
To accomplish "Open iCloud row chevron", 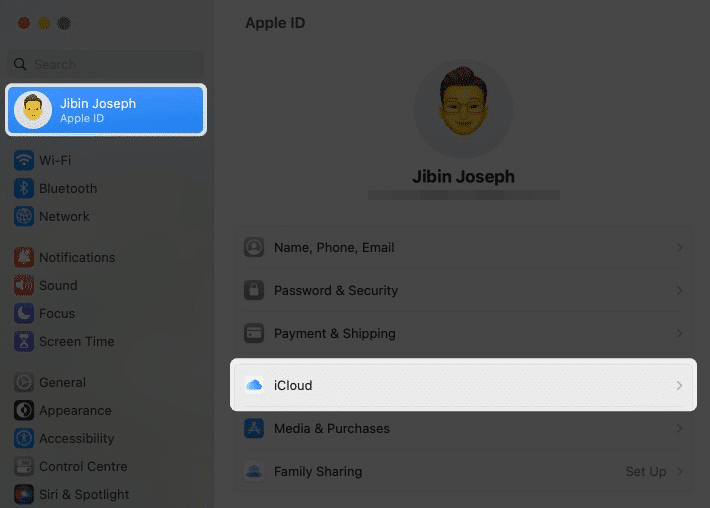I will click(679, 385).
